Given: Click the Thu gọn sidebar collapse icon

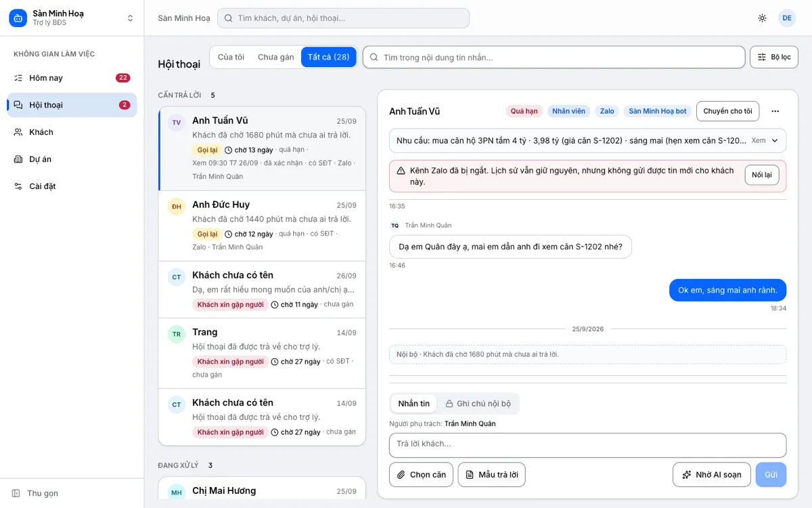Looking at the screenshot, I should 16,493.
